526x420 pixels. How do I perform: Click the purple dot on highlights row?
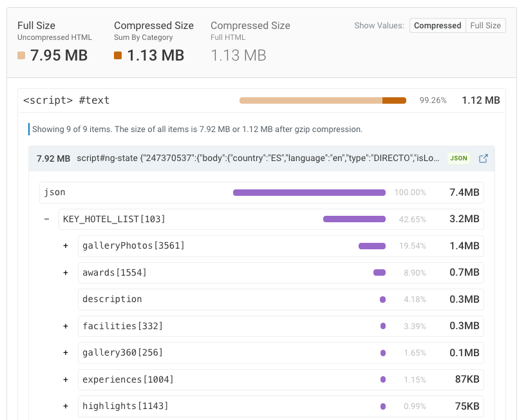click(x=382, y=406)
